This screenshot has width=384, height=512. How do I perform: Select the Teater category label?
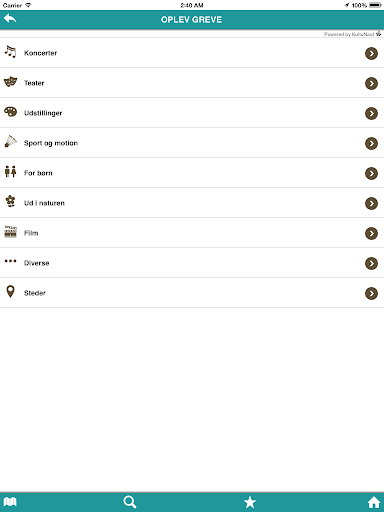point(34,83)
